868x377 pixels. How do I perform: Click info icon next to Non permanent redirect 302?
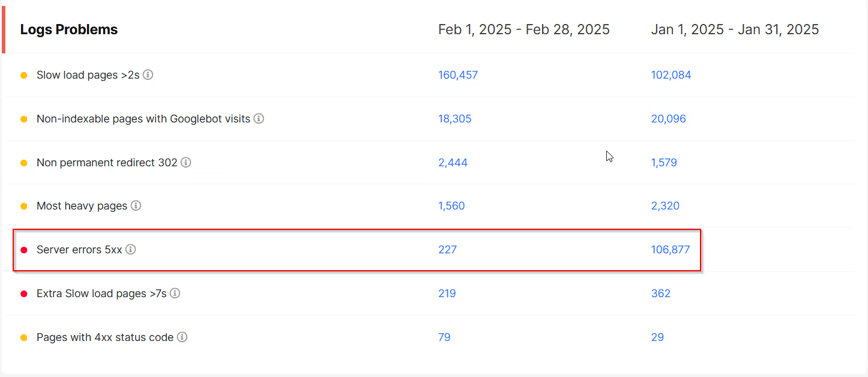[186, 163]
